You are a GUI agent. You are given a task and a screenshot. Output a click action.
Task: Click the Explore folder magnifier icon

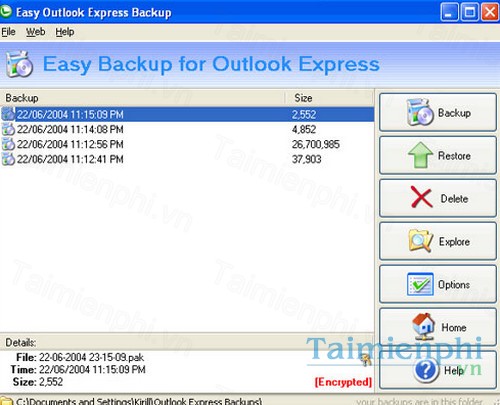421,240
